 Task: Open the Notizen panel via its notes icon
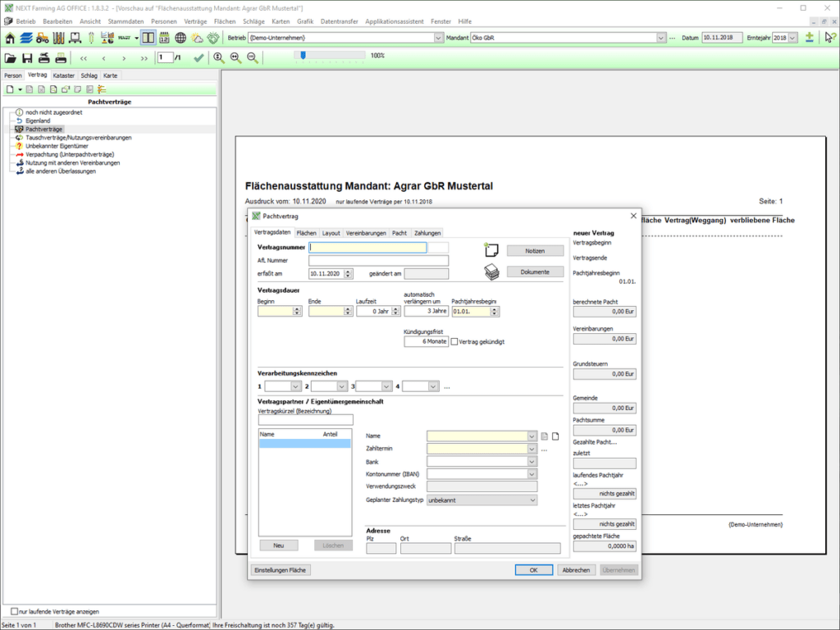click(491, 250)
